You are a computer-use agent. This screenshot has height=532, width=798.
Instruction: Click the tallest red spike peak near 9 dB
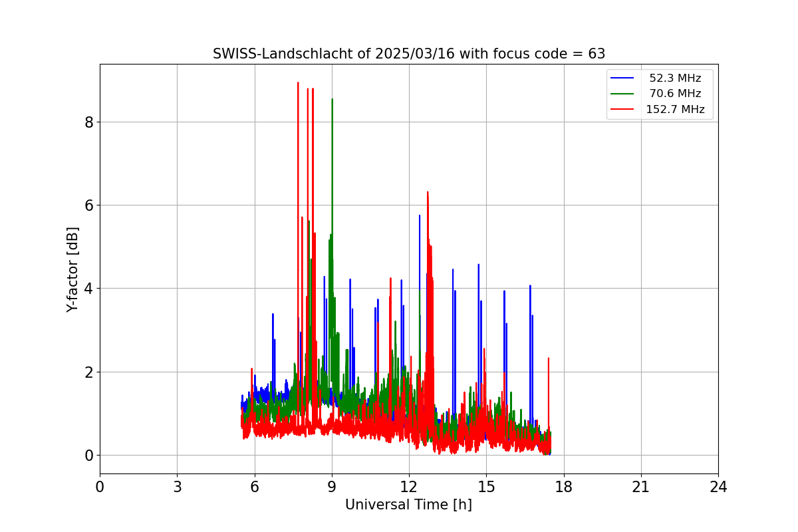(x=298, y=83)
